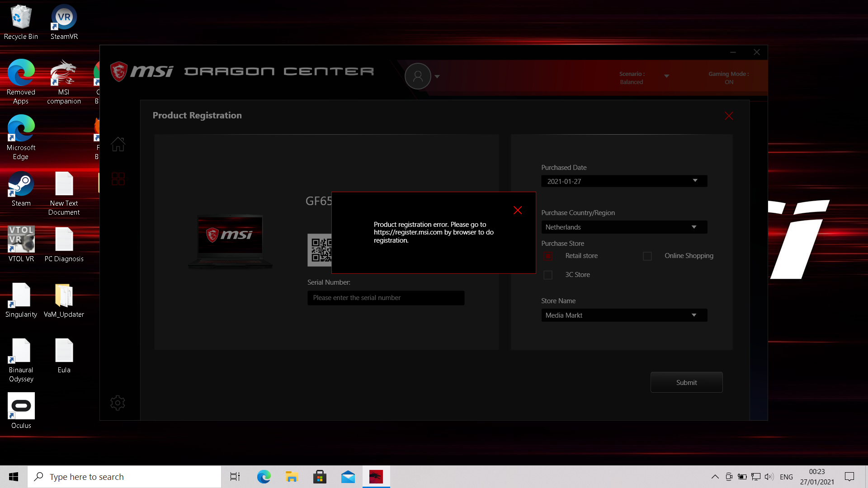The width and height of the screenshot is (868, 488).
Task: Open the Windows Start menu
Action: [14, 477]
